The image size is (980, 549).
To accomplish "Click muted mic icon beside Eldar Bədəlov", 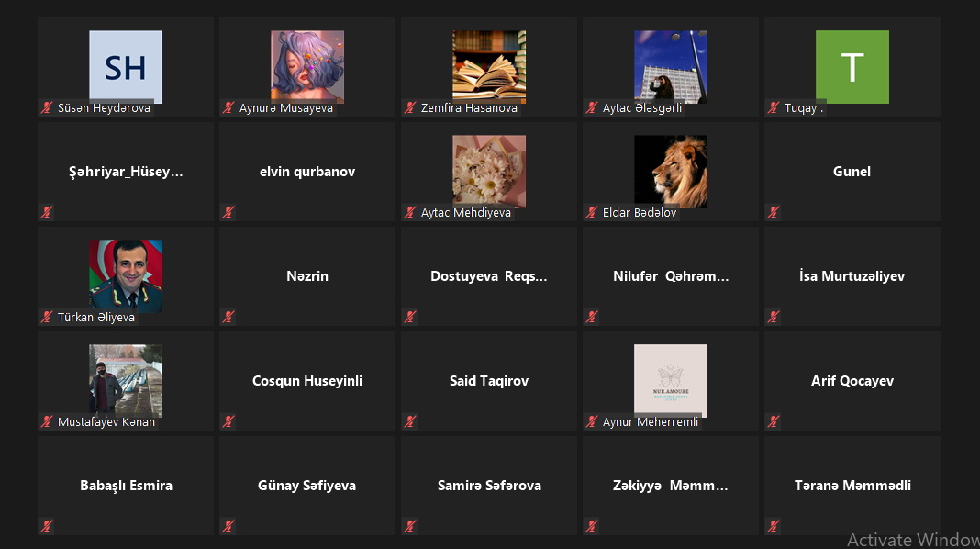I will click(x=592, y=213).
